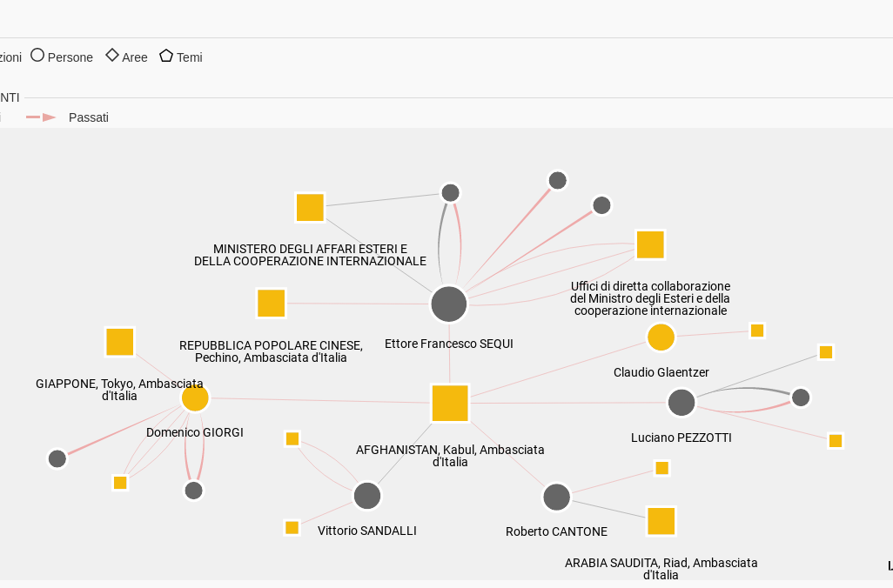893x588 pixels.
Task: Click the 'Temi' legend label
Action: [189, 57]
